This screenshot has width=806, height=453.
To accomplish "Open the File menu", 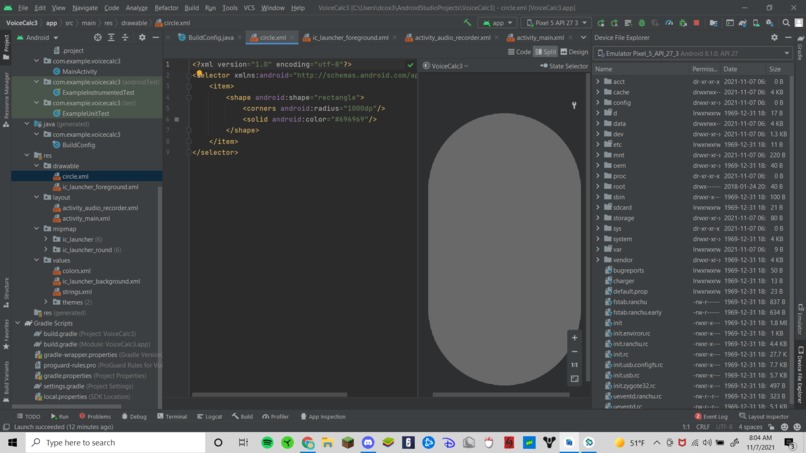I will [x=23, y=8].
